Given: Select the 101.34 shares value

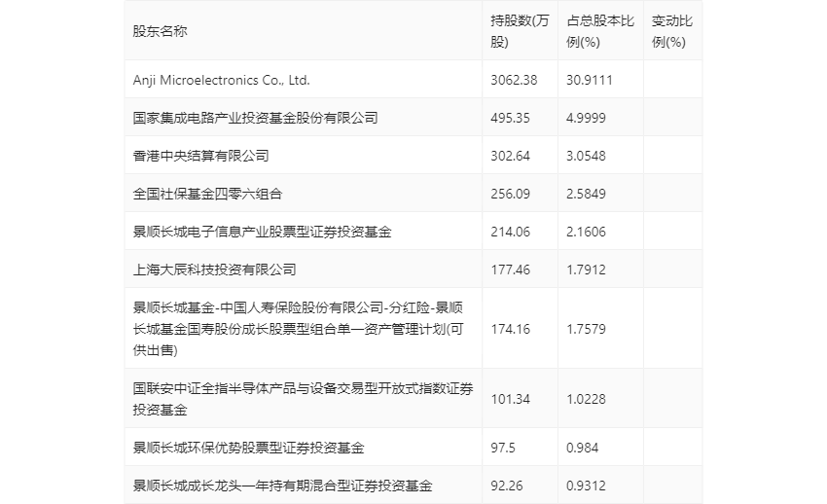Looking at the screenshot, I should pyautogui.click(x=510, y=400).
